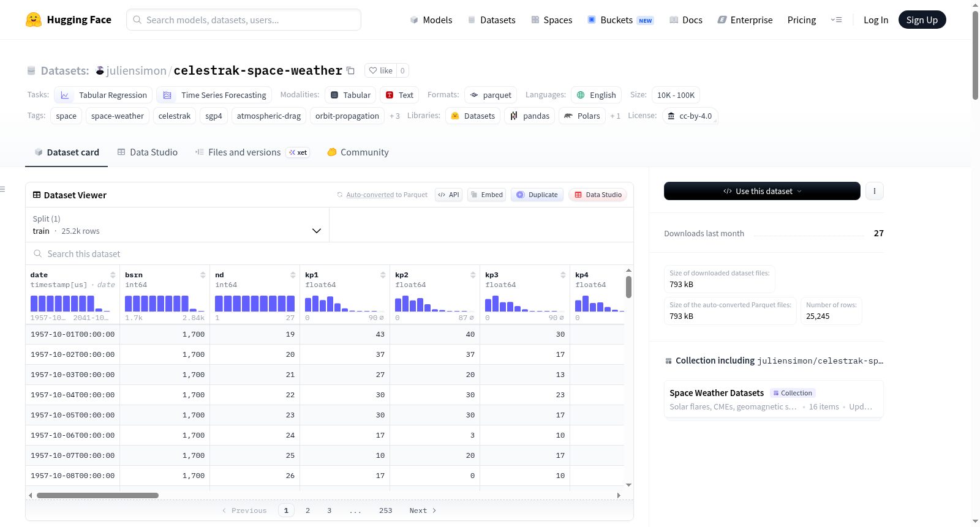
Task: Click the Duplicate button
Action: (537, 195)
